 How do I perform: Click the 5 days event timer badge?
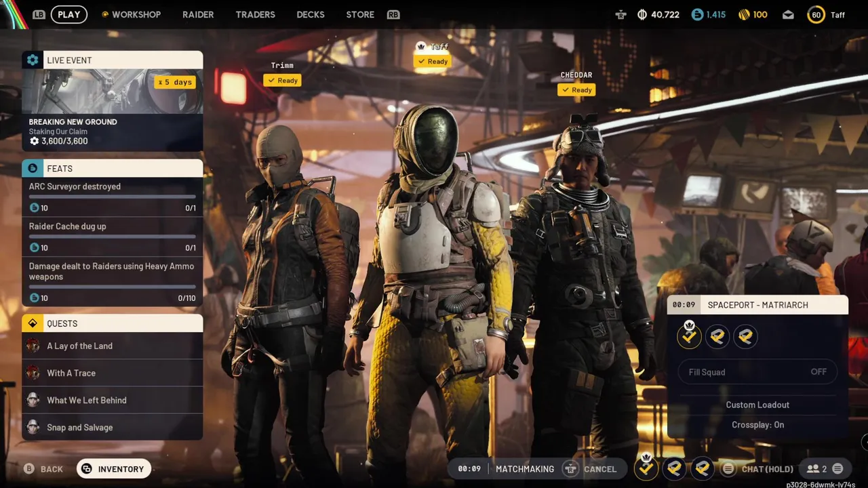[x=175, y=82]
